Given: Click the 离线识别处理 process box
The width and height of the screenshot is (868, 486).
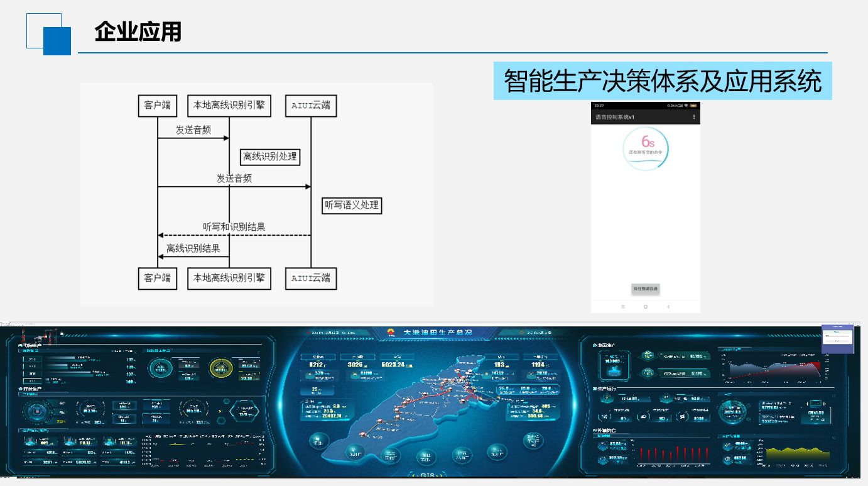Looking at the screenshot, I should coord(270,157).
